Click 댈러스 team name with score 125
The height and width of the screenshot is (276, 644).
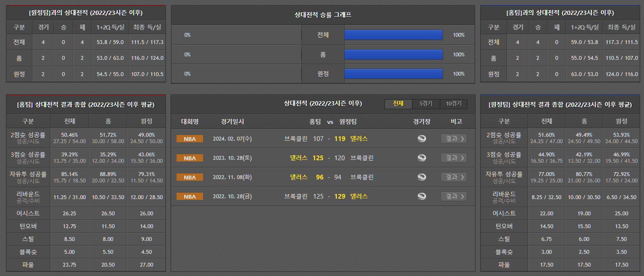click(299, 158)
